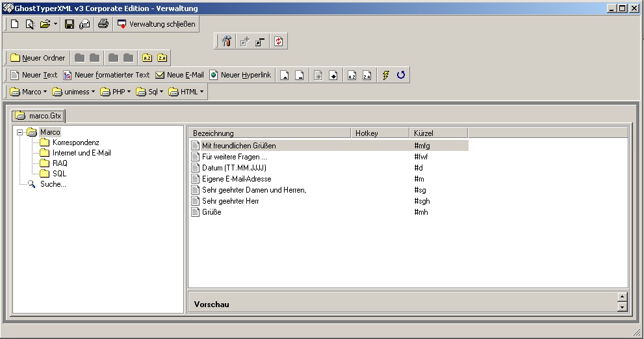Print using the printer icon

103,24
